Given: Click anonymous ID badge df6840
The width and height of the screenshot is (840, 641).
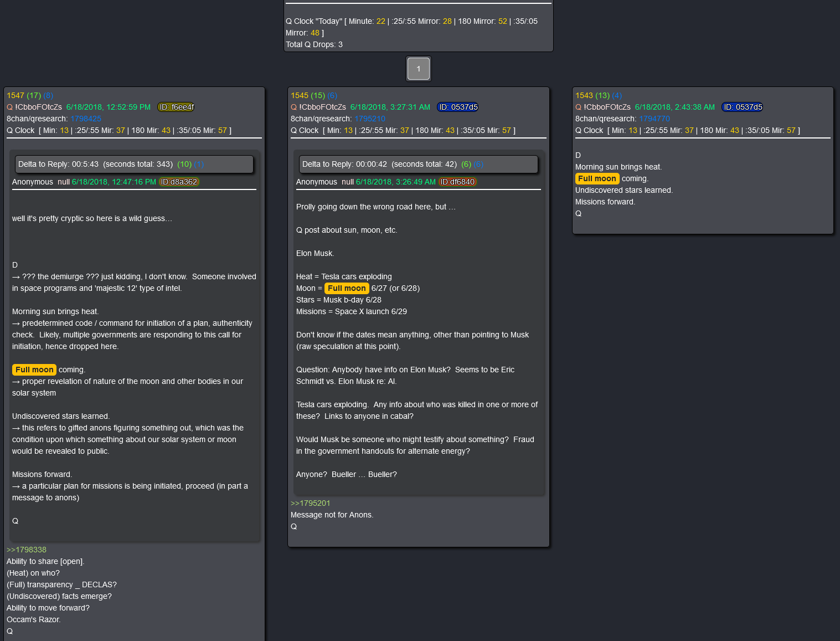Looking at the screenshot, I should click(457, 182).
